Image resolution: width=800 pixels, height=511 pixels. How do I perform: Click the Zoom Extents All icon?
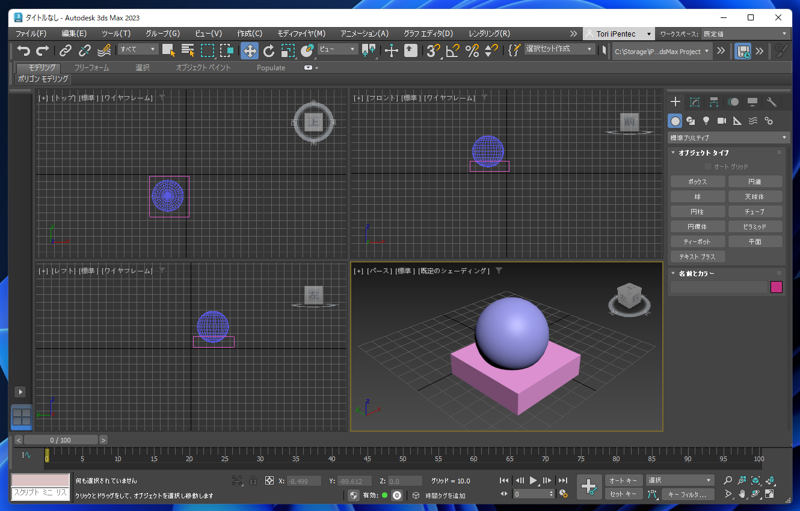point(769,480)
